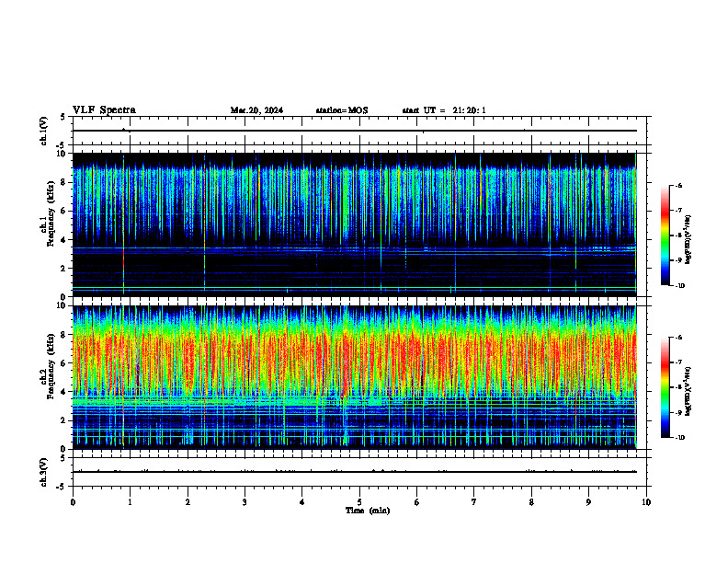The height and width of the screenshot is (563, 728).
Task: Click the ch.1(V) waveform trace panel
Action: pos(359,131)
